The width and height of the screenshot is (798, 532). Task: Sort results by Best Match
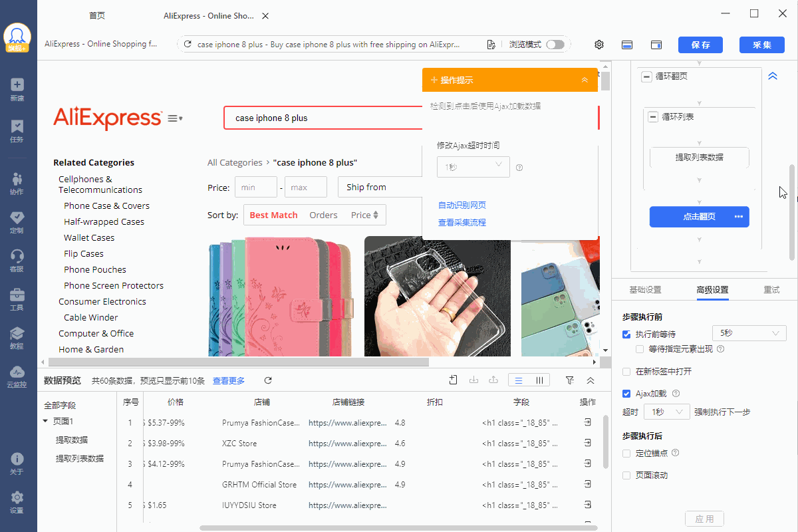[x=273, y=215]
